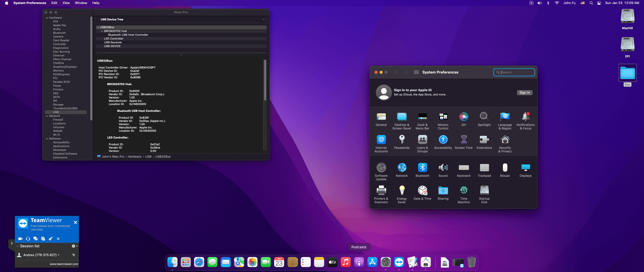
Task: Click the Wi-Fi status icon
Action: [x=557, y=3]
